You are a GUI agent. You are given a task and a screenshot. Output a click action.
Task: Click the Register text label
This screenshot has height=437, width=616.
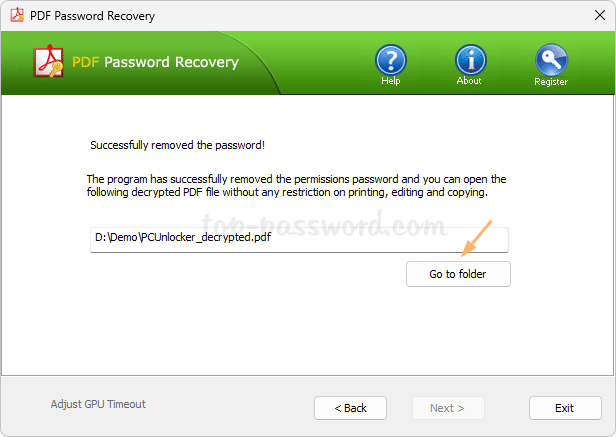(550, 82)
